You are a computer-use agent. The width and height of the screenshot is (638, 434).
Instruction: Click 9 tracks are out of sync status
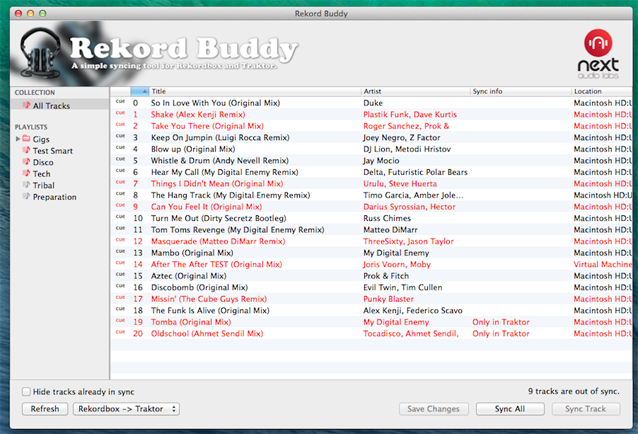(574, 391)
